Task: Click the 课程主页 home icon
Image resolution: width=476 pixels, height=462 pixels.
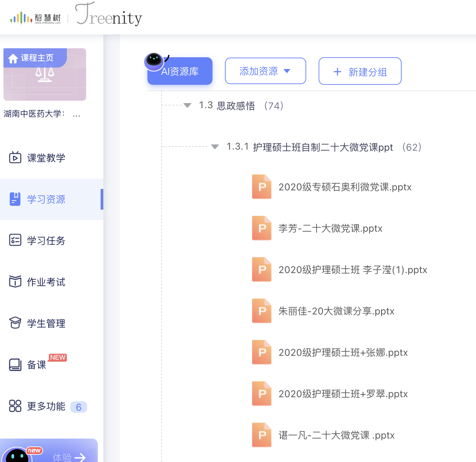Action: point(13,59)
